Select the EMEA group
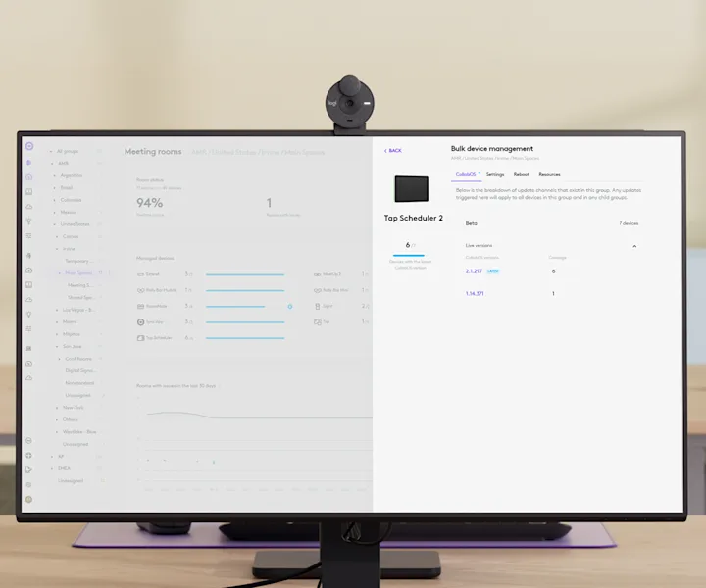 click(64, 468)
